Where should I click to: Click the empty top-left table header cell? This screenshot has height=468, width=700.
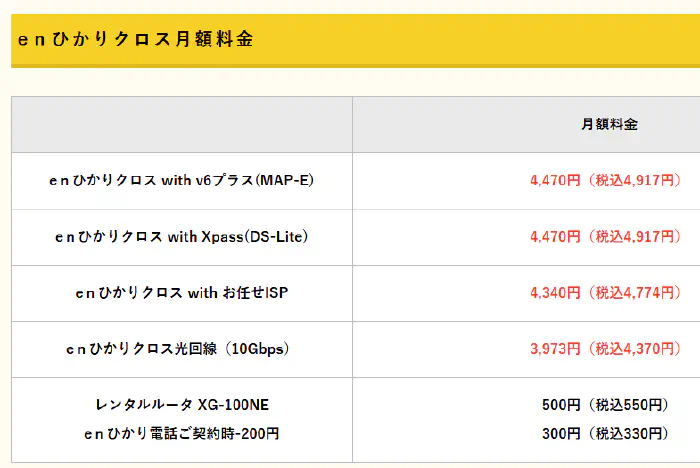pyautogui.click(x=182, y=125)
